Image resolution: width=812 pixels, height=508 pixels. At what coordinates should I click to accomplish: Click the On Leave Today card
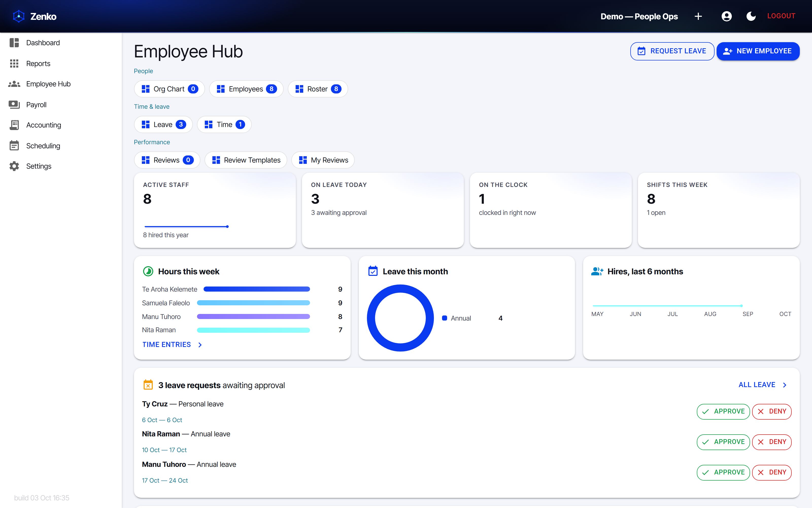(x=383, y=210)
